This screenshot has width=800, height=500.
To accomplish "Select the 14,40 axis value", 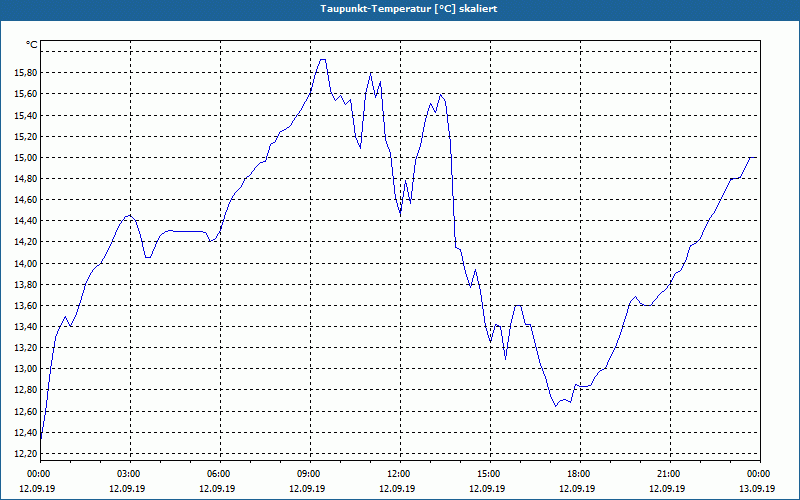I will 26,221.
